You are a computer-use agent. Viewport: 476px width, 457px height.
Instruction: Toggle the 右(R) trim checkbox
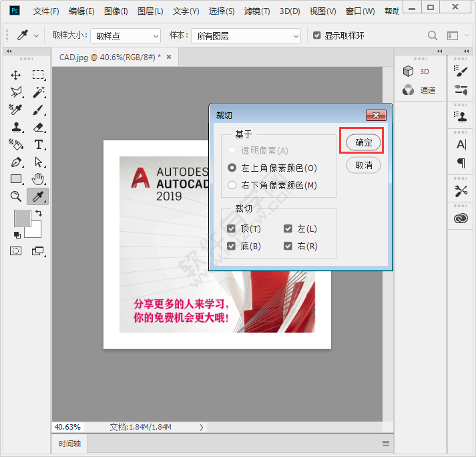tap(288, 246)
